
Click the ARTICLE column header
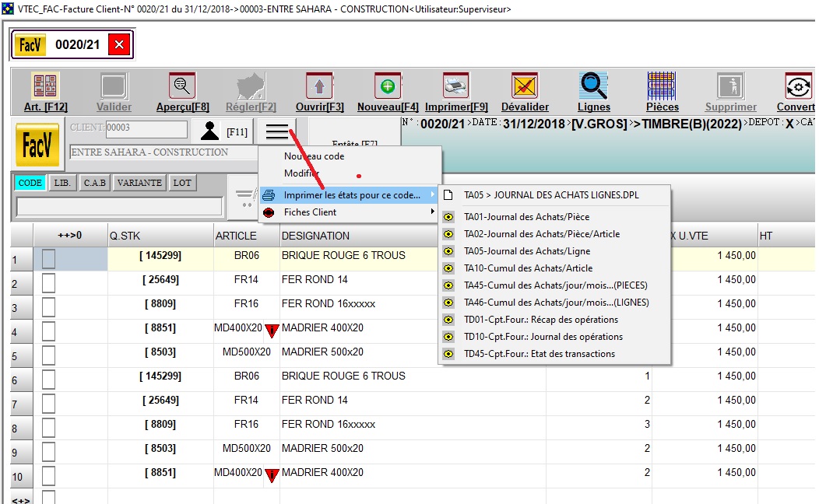tap(247, 236)
